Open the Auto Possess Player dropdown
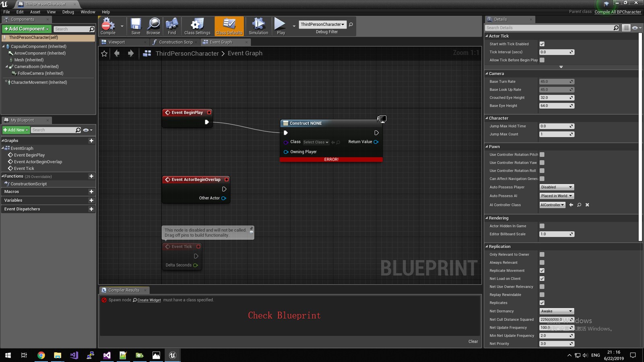The image size is (644, 362). point(557,187)
